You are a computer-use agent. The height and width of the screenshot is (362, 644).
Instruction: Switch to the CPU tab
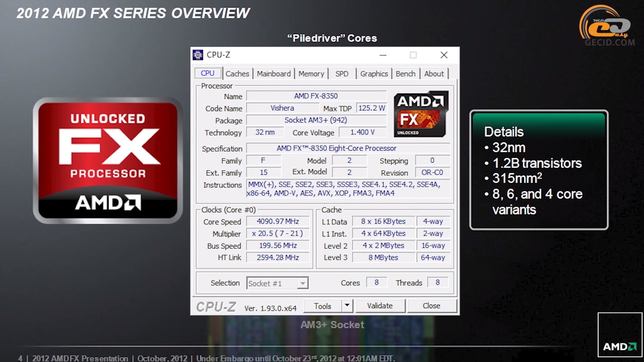pos(208,73)
